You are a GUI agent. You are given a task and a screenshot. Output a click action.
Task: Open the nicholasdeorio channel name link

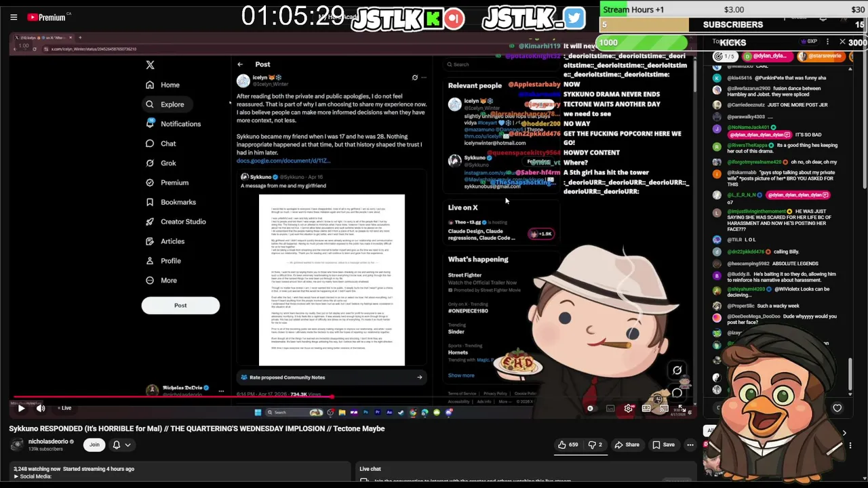pyautogui.click(x=48, y=441)
